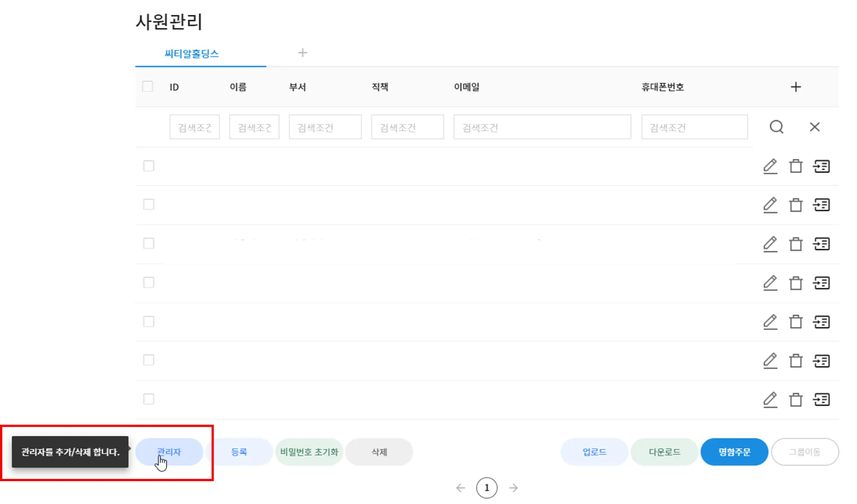Check the fourth employee row checkbox
Screen dimensions: 857x504
point(148,282)
